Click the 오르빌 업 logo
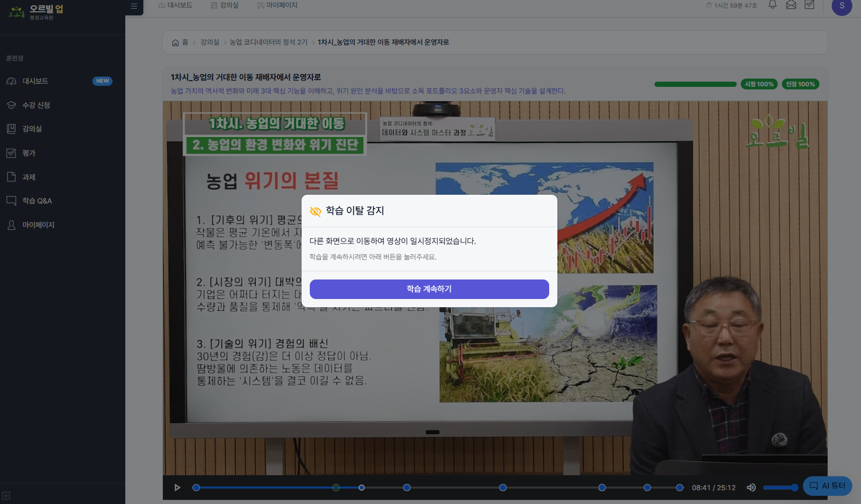 click(36, 12)
